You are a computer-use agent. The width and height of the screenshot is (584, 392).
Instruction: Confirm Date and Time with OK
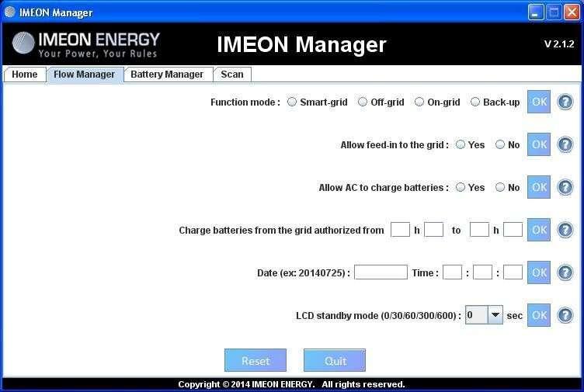(539, 272)
